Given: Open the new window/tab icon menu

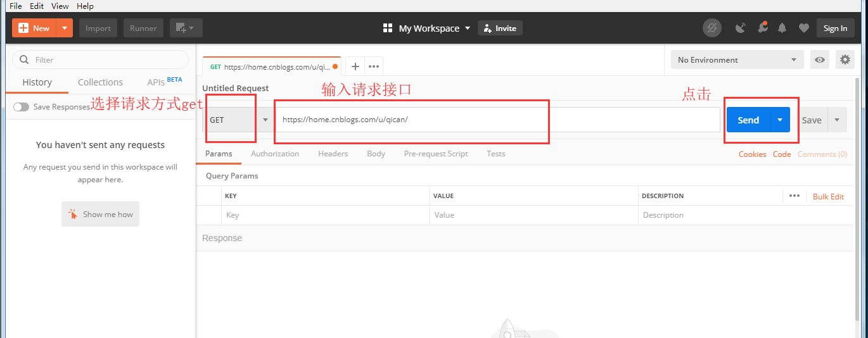Looking at the screenshot, I should (186, 28).
